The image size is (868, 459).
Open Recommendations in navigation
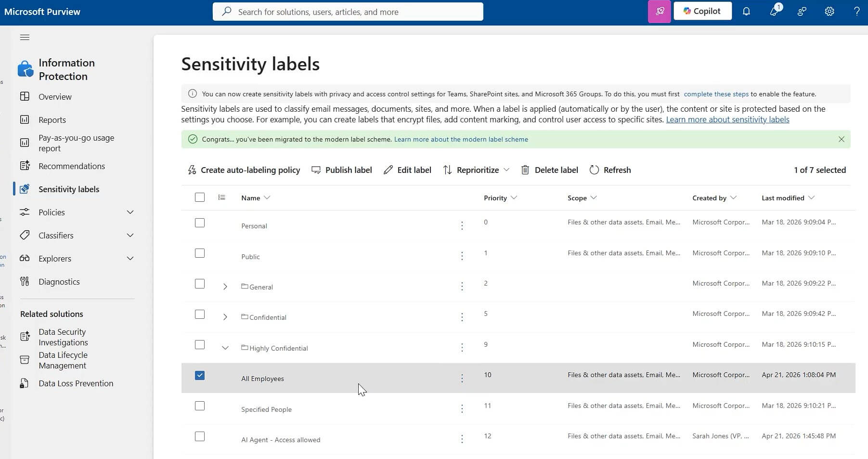click(x=72, y=166)
